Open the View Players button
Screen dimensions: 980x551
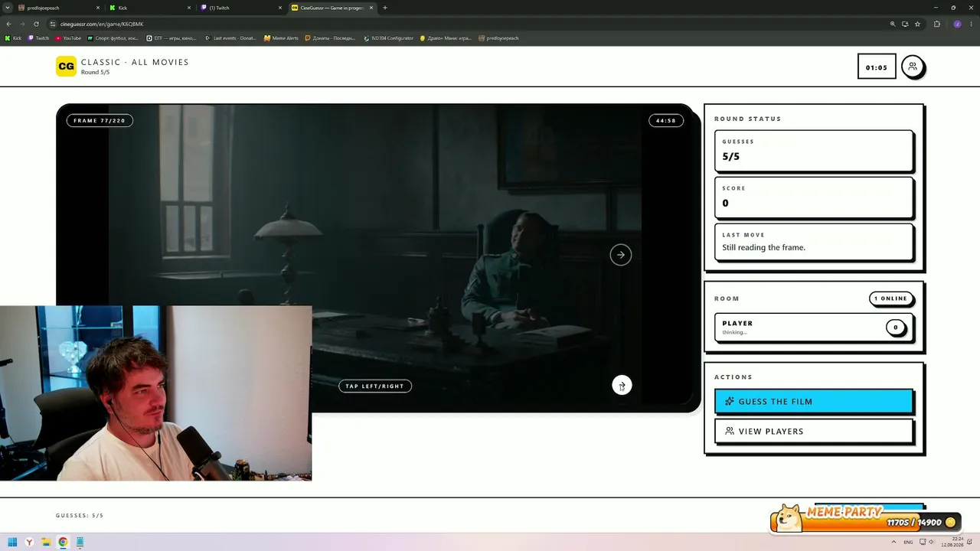pyautogui.click(x=814, y=431)
